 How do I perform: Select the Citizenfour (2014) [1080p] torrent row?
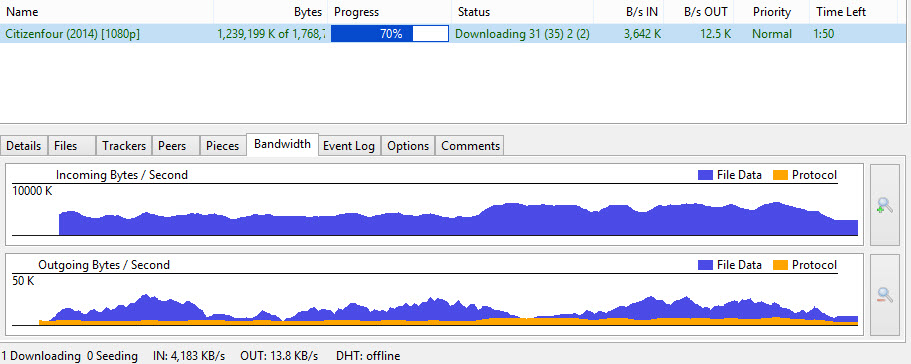[x=453, y=34]
